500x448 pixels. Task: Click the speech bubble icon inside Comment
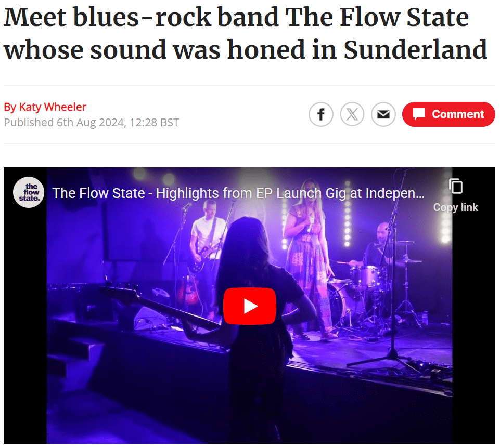(x=419, y=114)
